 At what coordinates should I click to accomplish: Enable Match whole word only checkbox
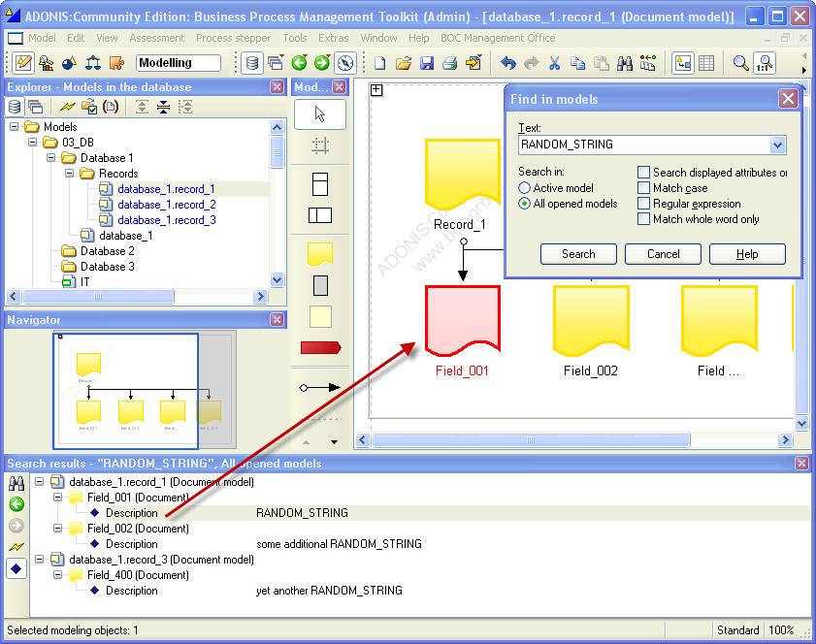click(643, 219)
